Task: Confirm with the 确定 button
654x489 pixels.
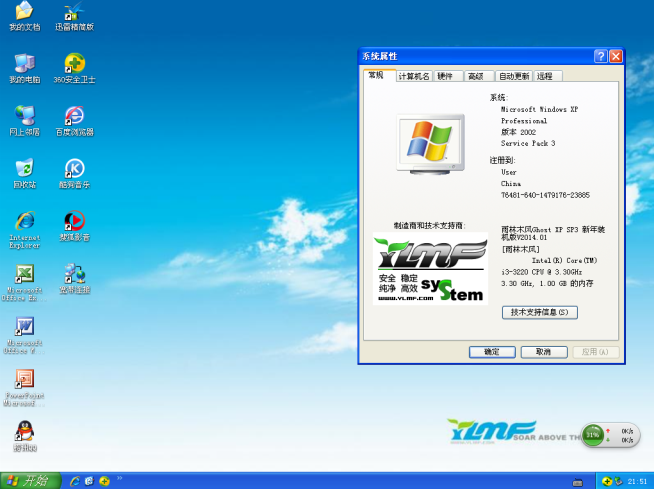Action: click(492, 352)
